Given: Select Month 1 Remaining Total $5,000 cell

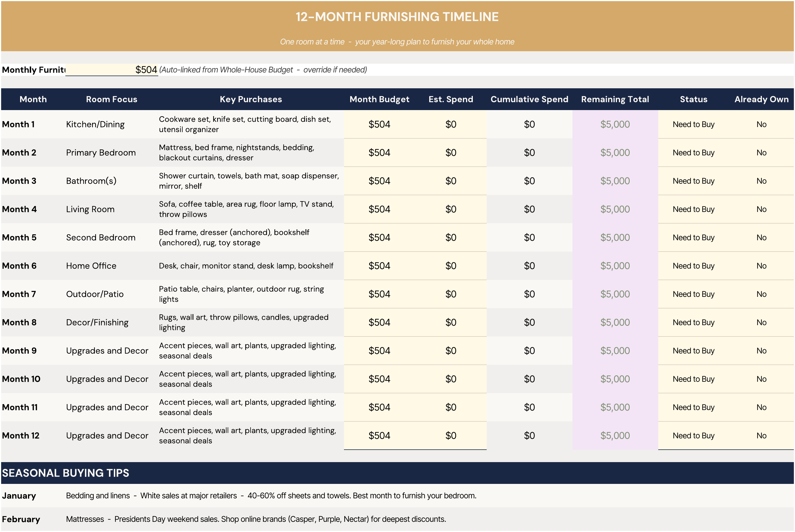Looking at the screenshot, I should click(615, 124).
